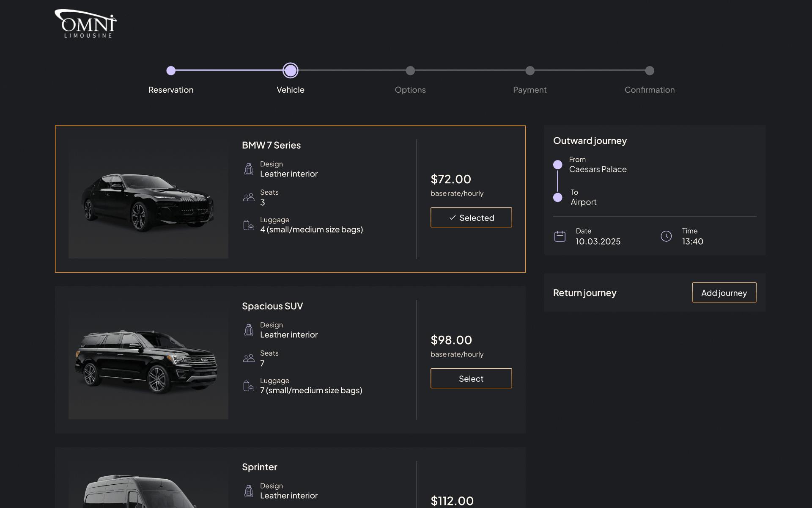The image size is (812, 508).
Task: Click the Confirmation progress dot
Action: [x=650, y=71]
